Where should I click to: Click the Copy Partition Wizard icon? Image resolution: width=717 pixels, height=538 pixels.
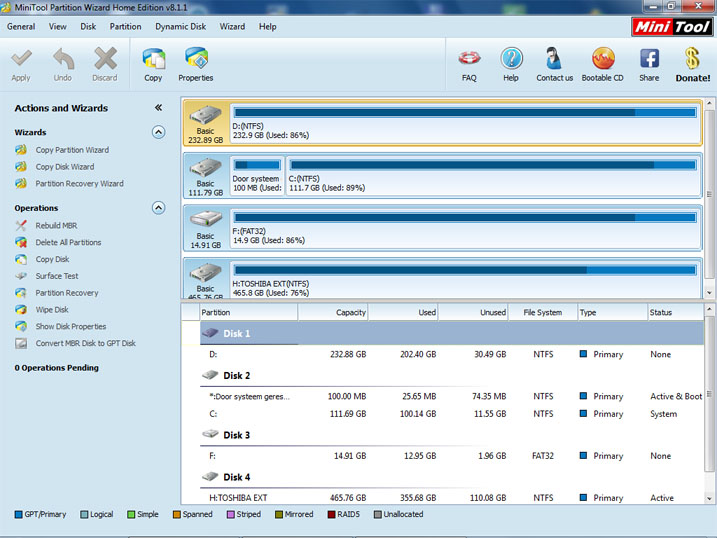coord(21,150)
